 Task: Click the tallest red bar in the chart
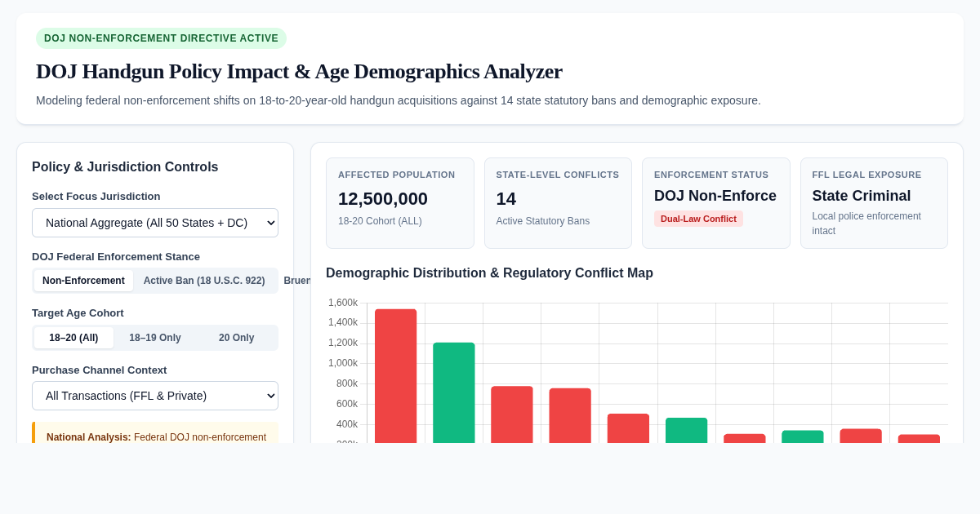[x=396, y=376]
